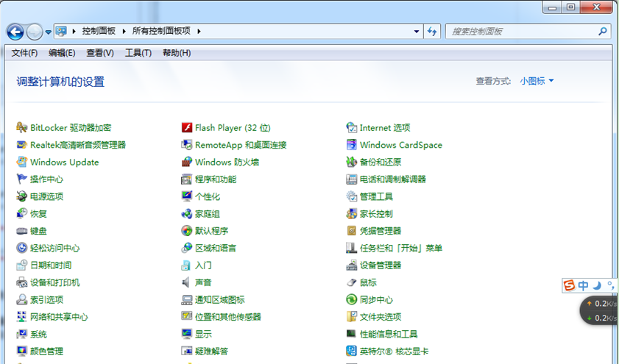
Task: Click the BitLocker 驱动器加密 icon
Action: coord(22,128)
